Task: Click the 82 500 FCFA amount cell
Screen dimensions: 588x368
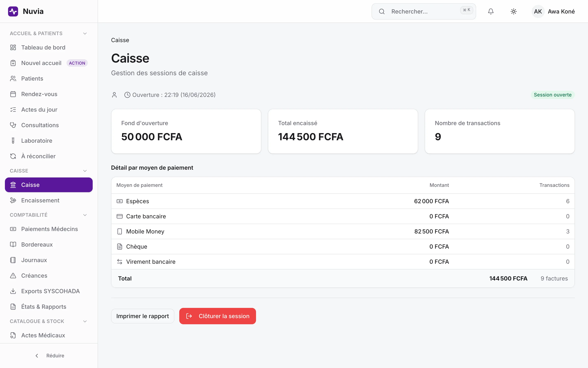Action: [432, 231]
